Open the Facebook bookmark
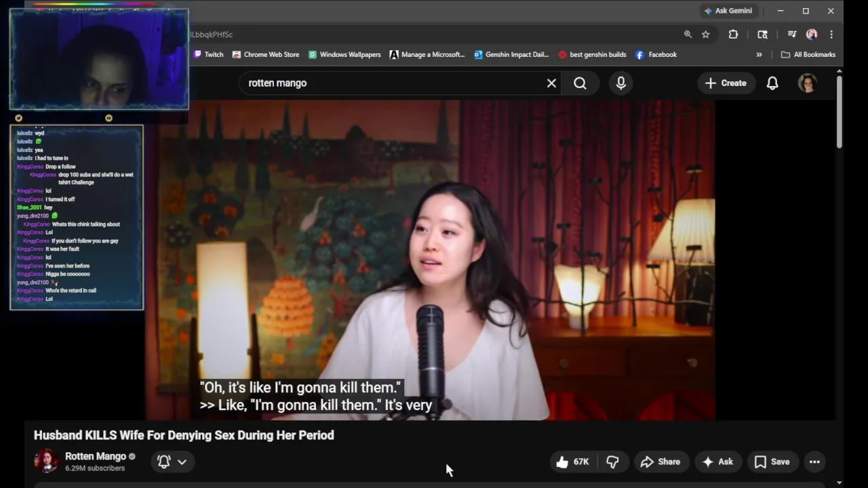 click(x=656, y=55)
